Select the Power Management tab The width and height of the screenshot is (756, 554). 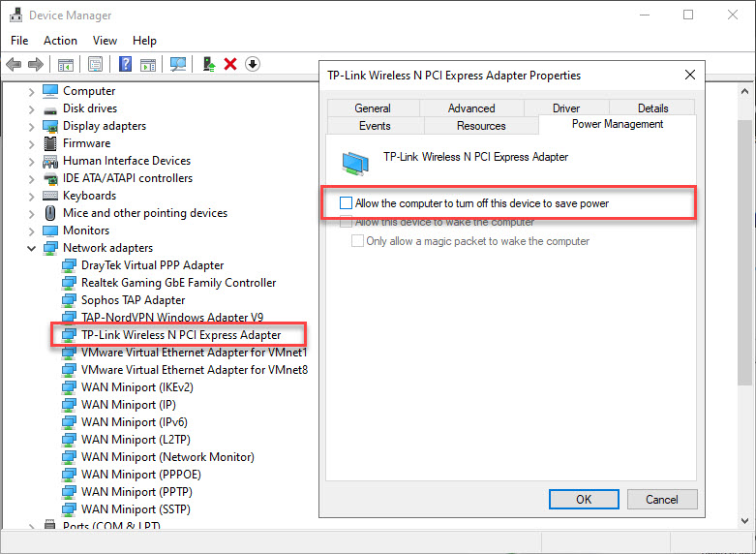(x=618, y=124)
